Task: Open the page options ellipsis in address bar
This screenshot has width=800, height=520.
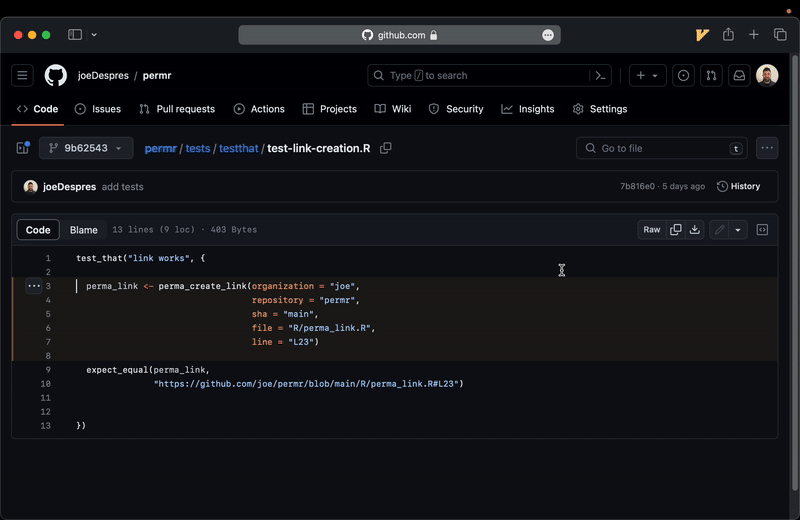Action: coord(547,35)
